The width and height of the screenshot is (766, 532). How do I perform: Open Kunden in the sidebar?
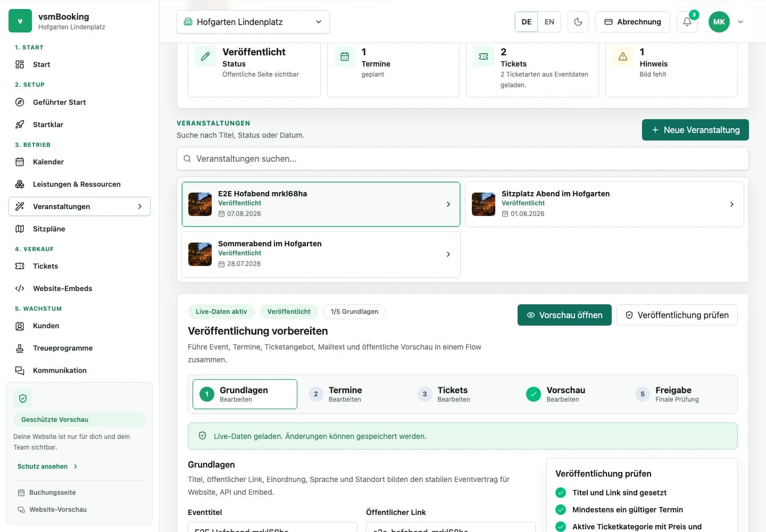(x=80, y=326)
